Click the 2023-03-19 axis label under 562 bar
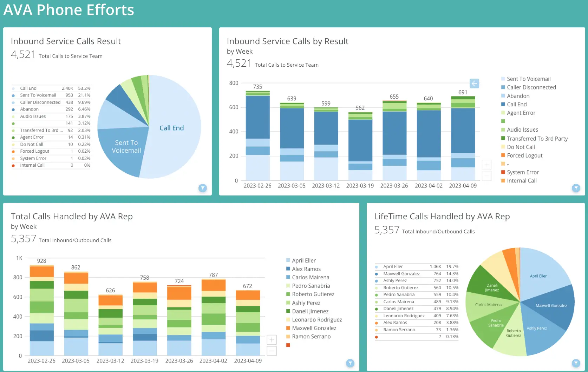588x372 pixels. click(360, 186)
